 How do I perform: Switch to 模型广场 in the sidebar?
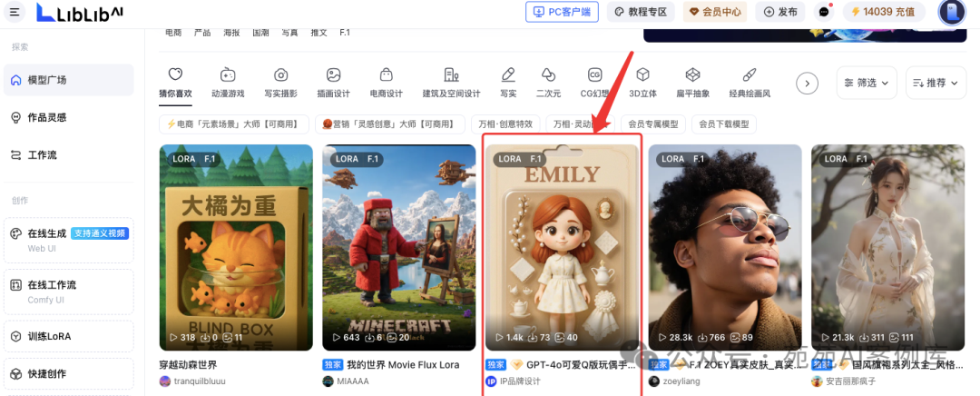click(47, 80)
